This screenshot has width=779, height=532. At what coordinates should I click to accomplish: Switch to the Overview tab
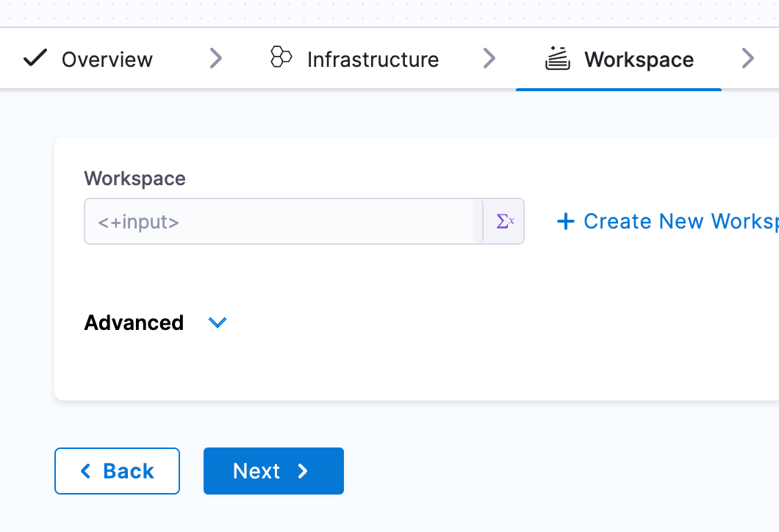click(107, 60)
